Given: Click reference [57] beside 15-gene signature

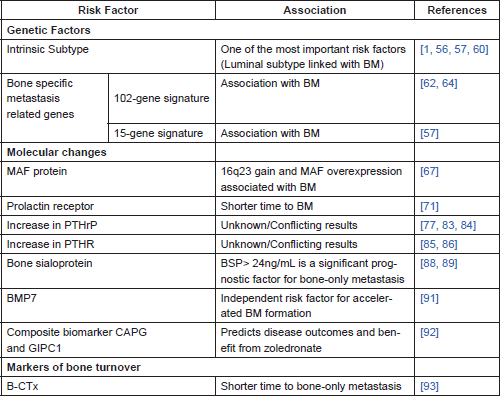Looking at the screenshot, I should [x=429, y=133].
